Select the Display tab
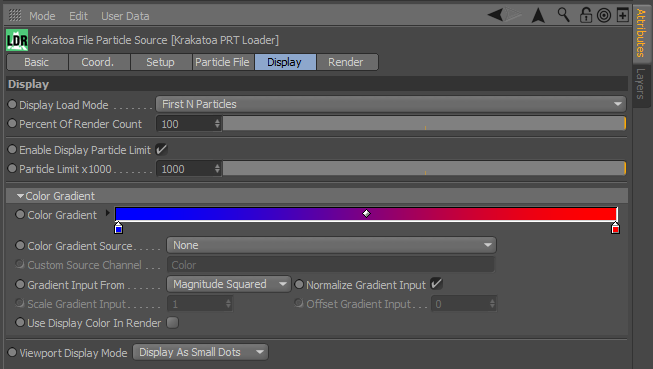653x369 pixels. click(x=285, y=62)
